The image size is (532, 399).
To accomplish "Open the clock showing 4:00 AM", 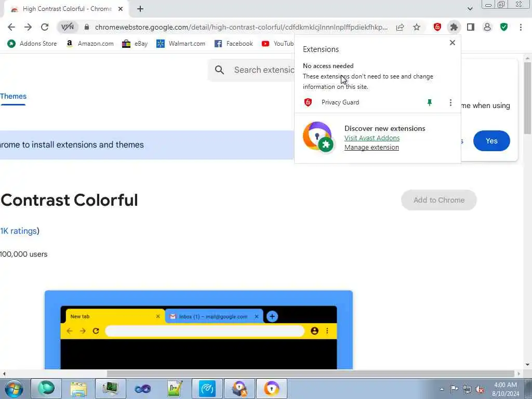I will coord(506,389).
